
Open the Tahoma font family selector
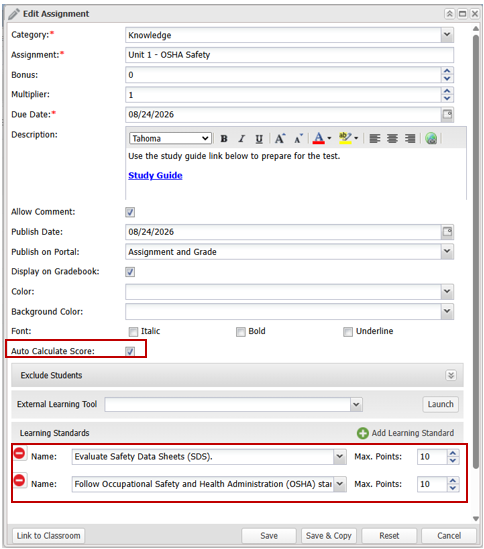click(x=170, y=138)
